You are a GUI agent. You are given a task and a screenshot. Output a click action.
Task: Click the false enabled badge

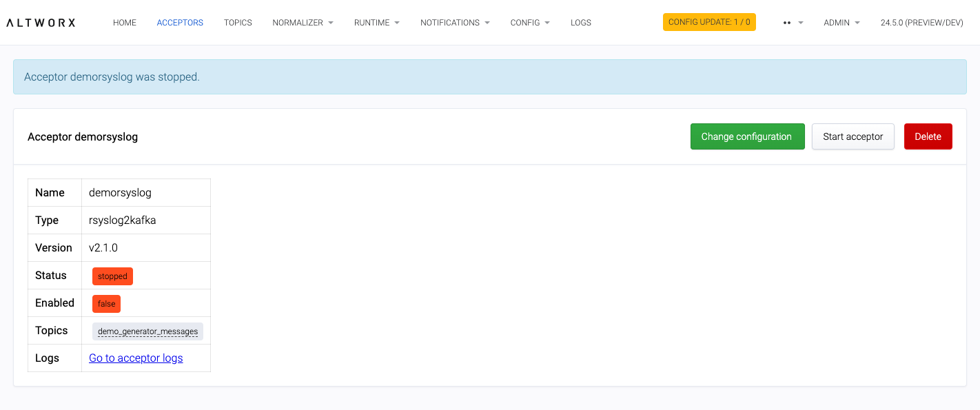tap(106, 304)
